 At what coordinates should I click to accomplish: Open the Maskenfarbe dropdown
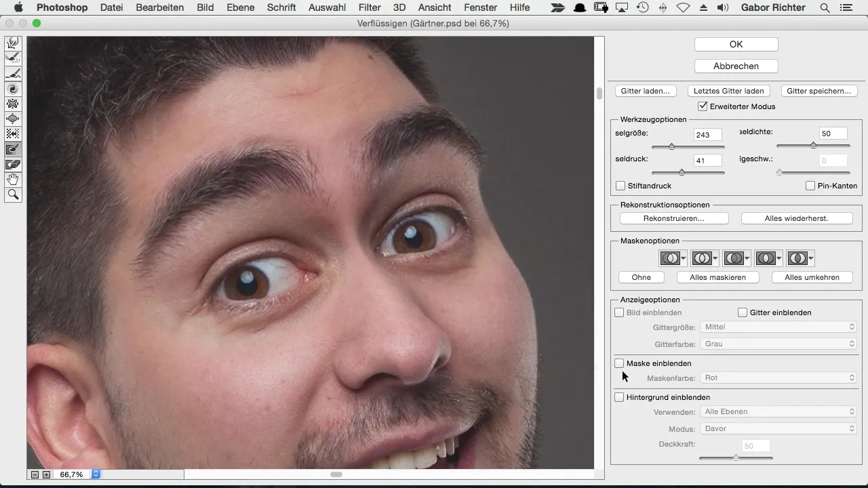tap(778, 378)
